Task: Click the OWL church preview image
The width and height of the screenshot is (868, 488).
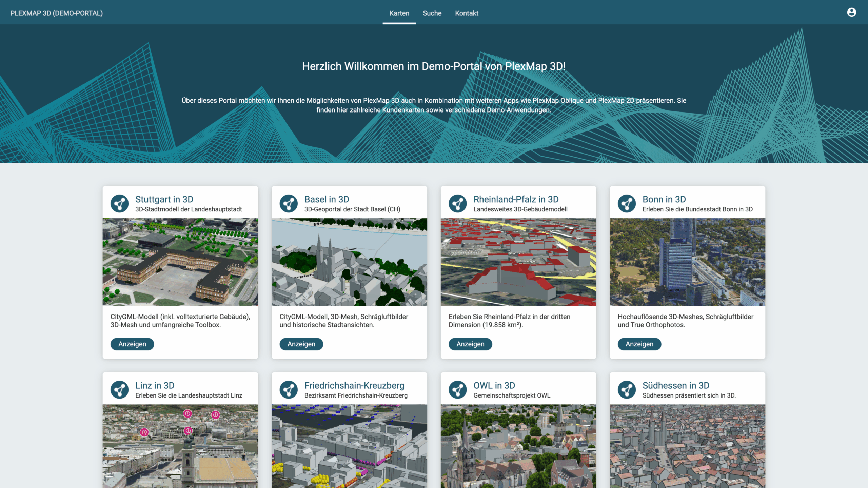Action: (518, 446)
